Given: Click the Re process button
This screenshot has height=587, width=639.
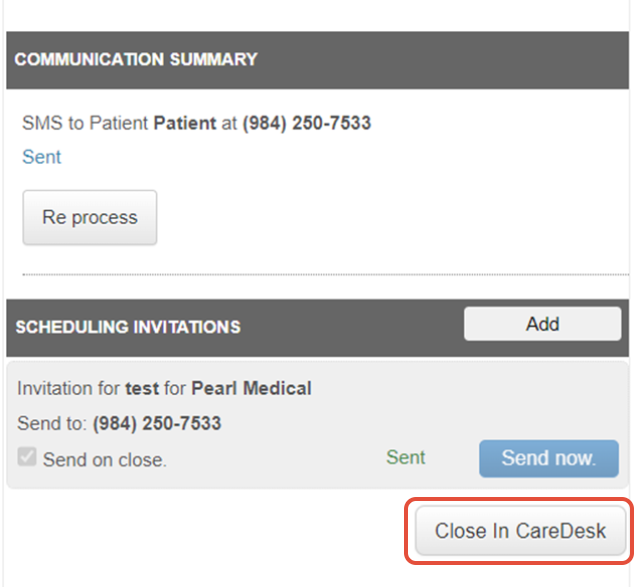Looking at the screenshot, I should click(x=90, y=217).
